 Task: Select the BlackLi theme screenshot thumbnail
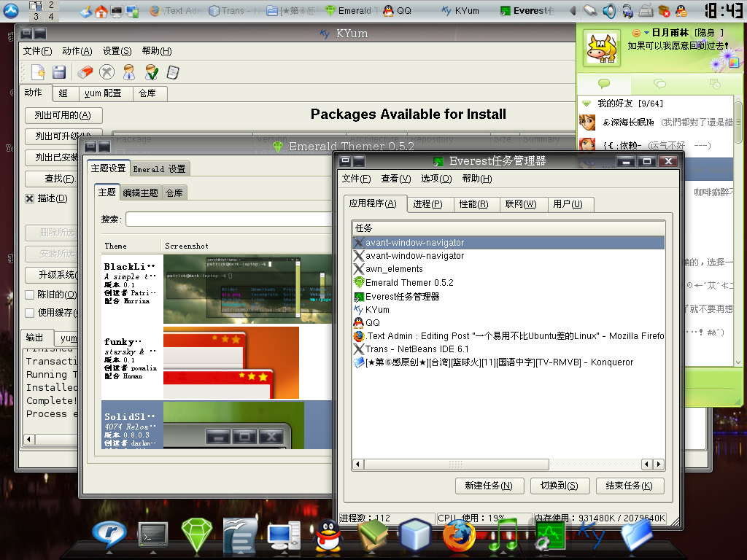tap(248, 289)
